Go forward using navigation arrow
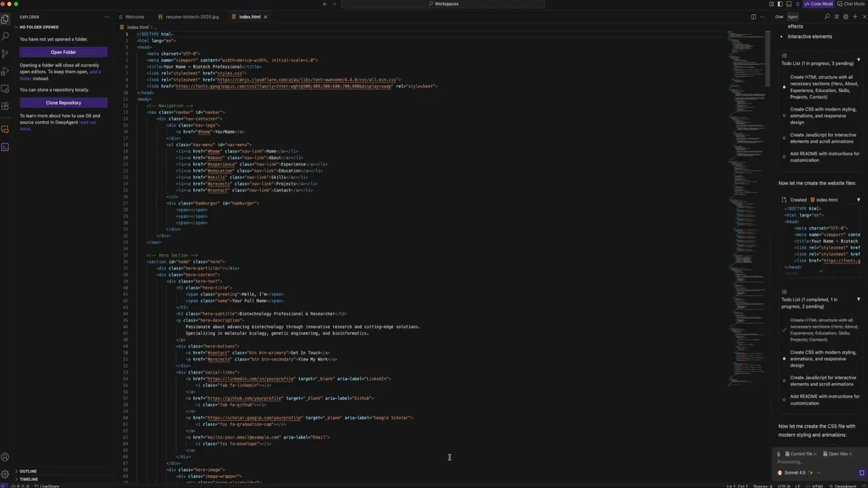 click(x=334, y=4)
